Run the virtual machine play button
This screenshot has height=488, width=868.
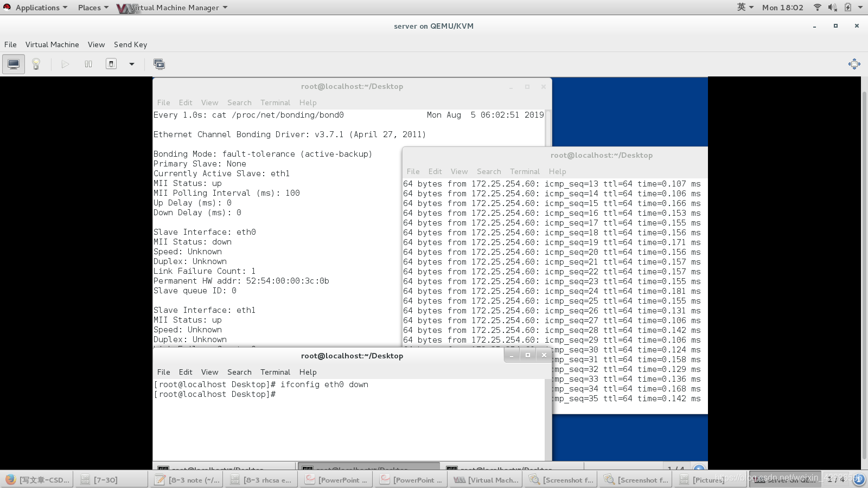65,64
